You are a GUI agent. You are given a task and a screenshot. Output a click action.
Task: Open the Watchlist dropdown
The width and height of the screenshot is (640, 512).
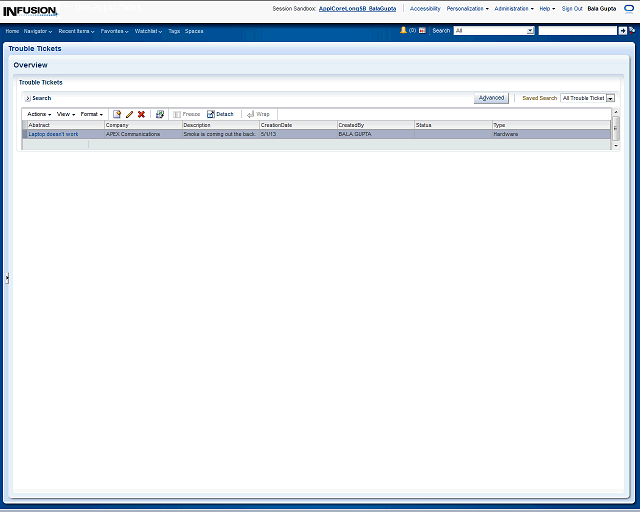click(x=148, y=31)
